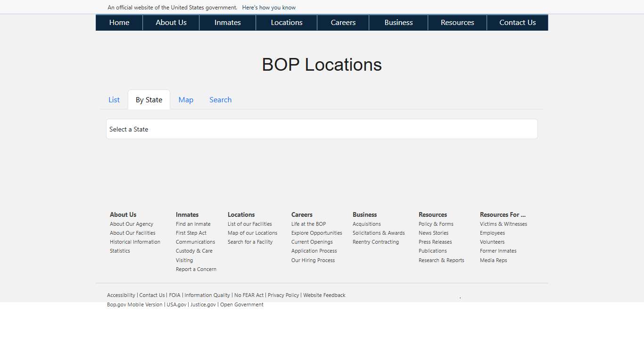
Task: Open the Contact Us navigation menu
Action: point(517,22)
